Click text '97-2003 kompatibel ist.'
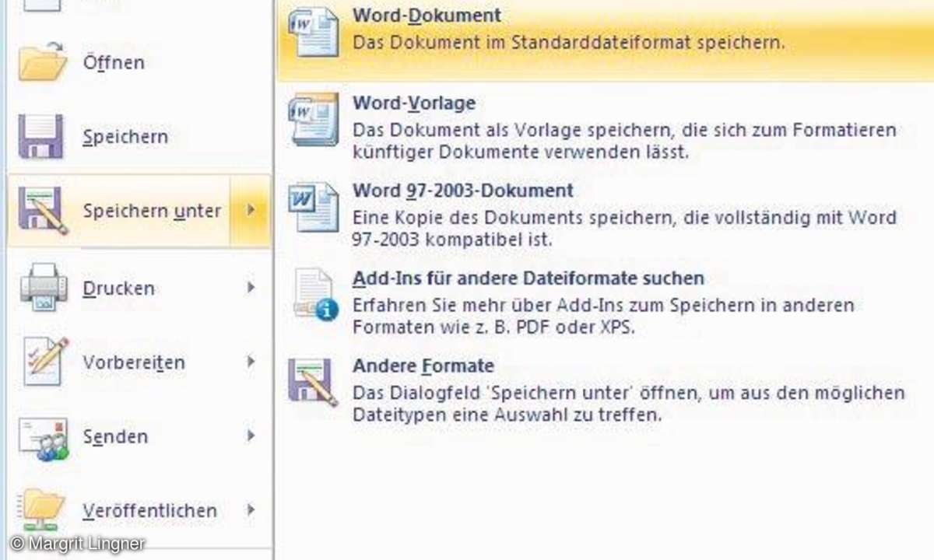 451,240
